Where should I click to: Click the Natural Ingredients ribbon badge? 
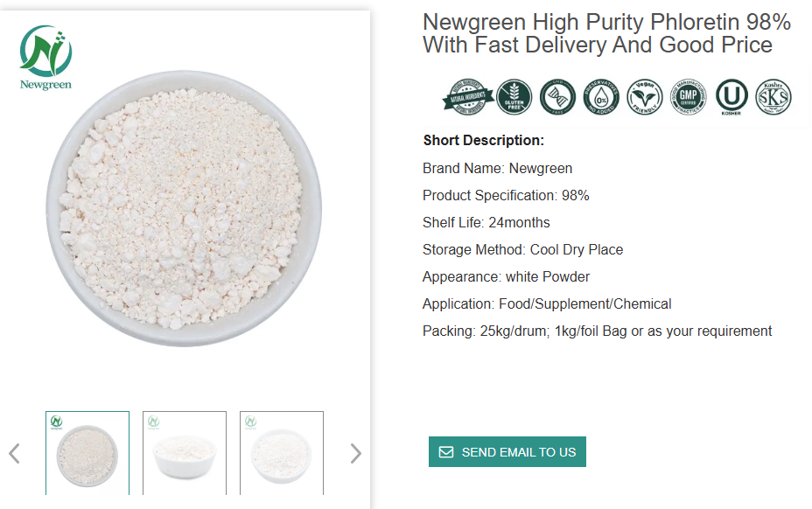pyautogui.click(x=468, y=97)
